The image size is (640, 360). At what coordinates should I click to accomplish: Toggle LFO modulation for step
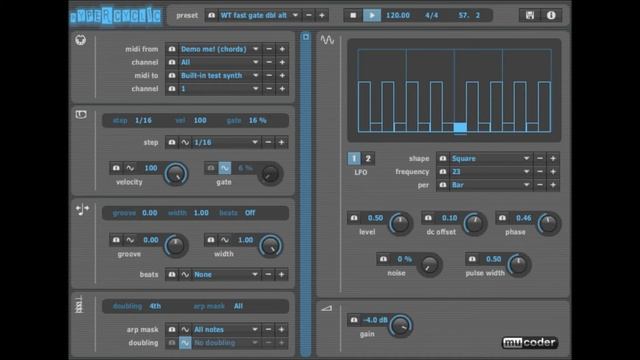(x=185, y=142)
